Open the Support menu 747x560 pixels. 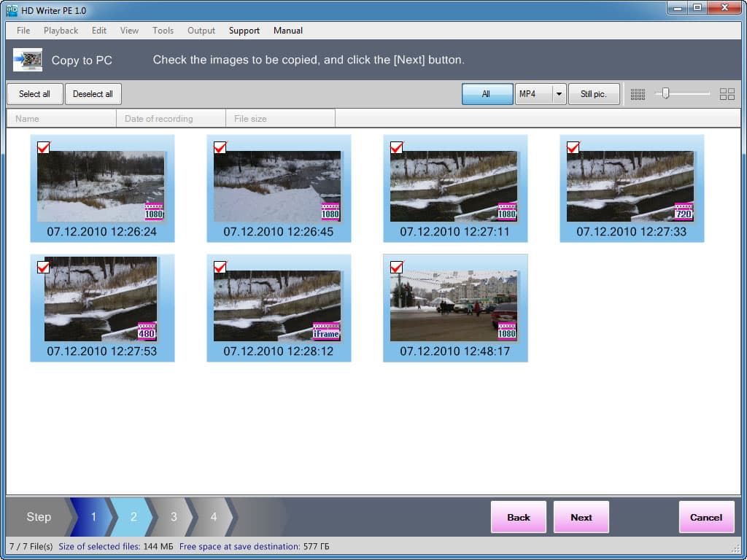[244, 31]
